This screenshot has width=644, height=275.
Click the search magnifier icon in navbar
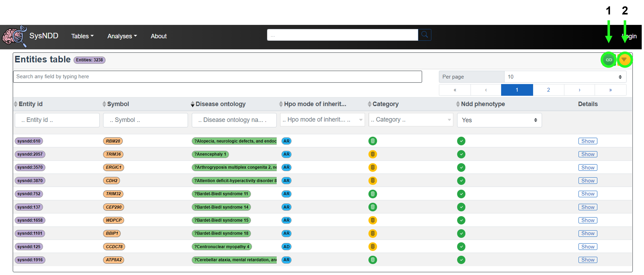[425, 36]
